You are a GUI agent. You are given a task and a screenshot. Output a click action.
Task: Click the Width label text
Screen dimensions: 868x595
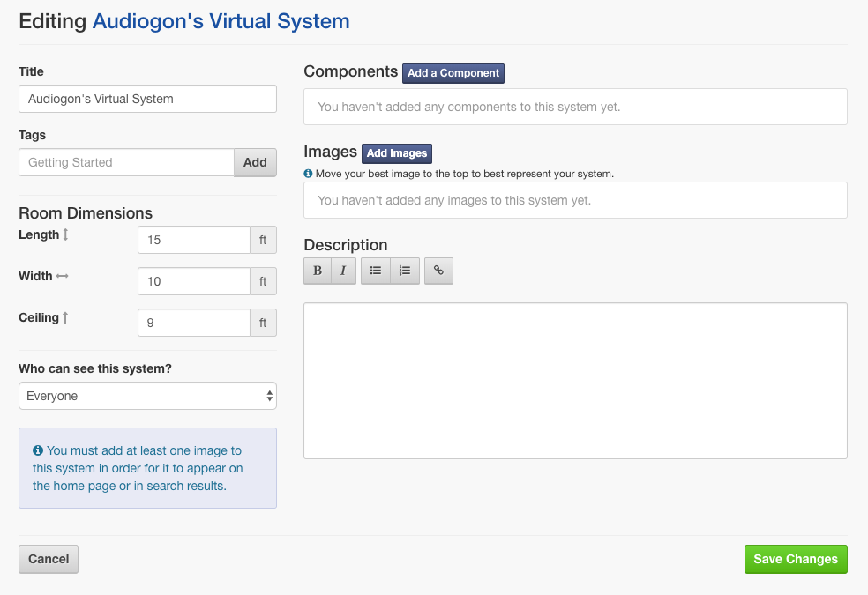(x=35, y=276)
